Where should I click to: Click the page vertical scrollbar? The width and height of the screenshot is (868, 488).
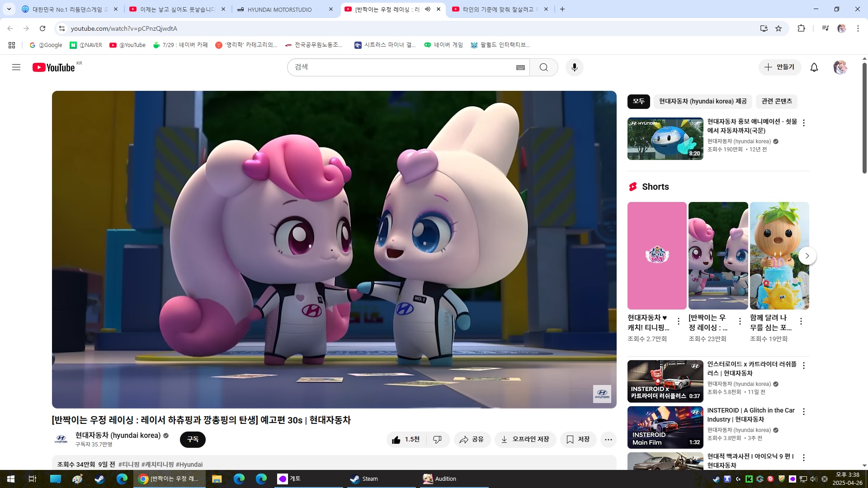point(864,117)
